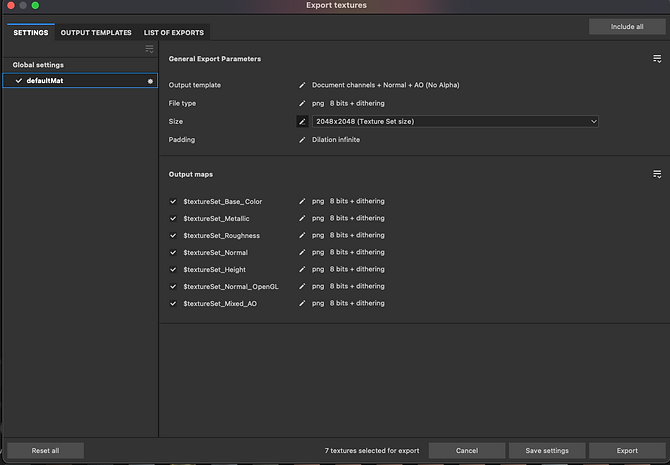Open the LIST OF EXPORTS tab
Viewport: 670px width, 465px height.
coord(173,32)
